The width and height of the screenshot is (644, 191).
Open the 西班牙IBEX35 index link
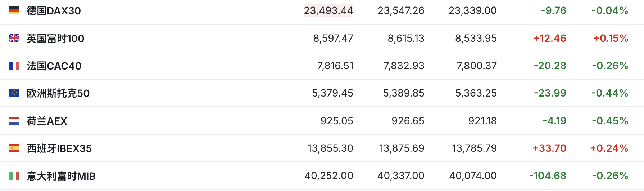pos(59,148)
